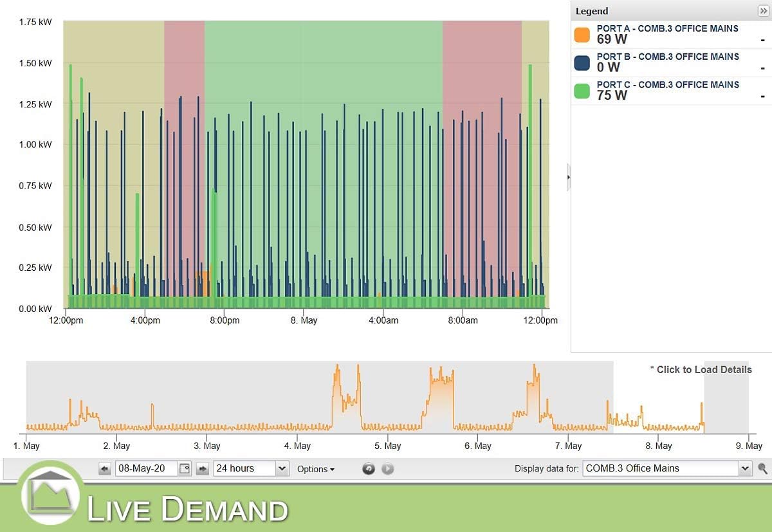Click the calendar icon beside the date field
The height and width of the screenshot is (532, 772).
click(x=184, y=468)
